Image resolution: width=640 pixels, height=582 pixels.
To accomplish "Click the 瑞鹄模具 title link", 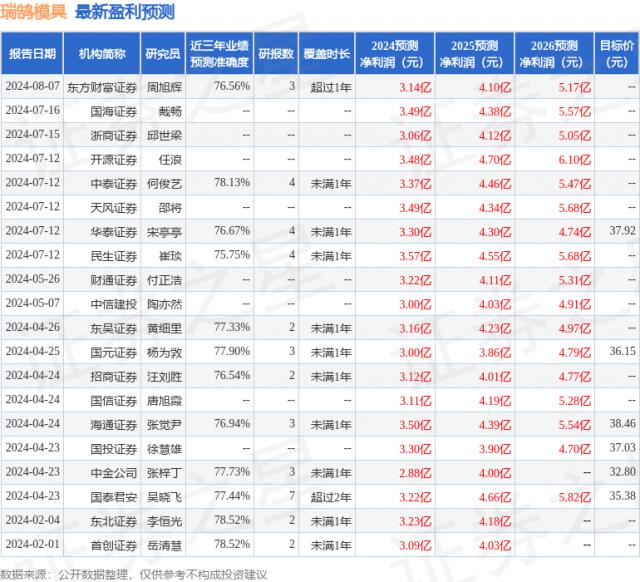I will click(x=34, y=13).
